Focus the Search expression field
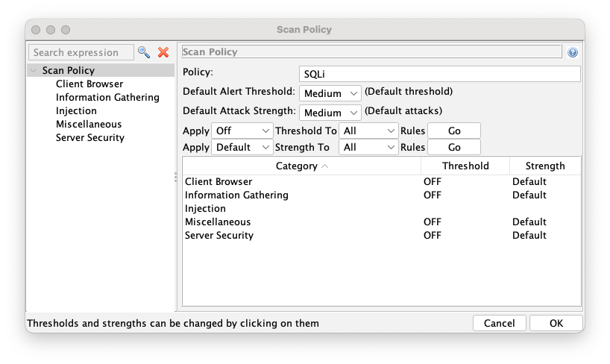Image resolution: width=610 pixels, height=364 pixels. [x=81, y=52]
